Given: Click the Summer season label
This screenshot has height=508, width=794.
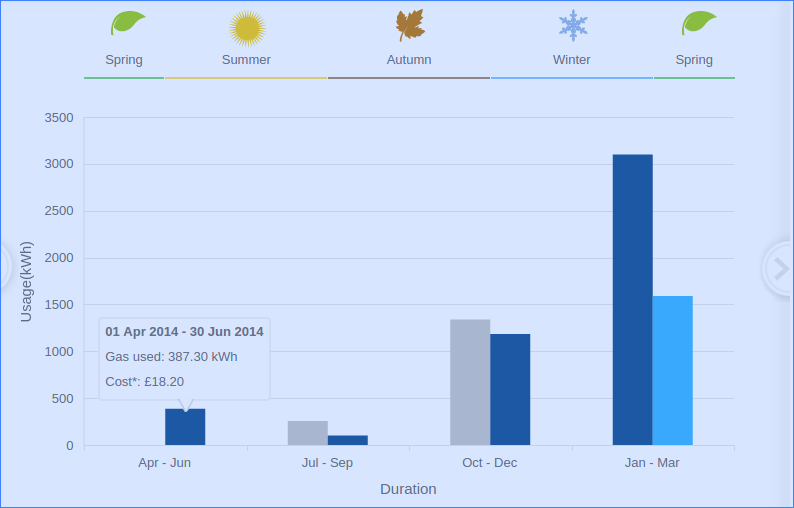Looking at the screenshot, I should pyautogui.click(x=246, y=60).
